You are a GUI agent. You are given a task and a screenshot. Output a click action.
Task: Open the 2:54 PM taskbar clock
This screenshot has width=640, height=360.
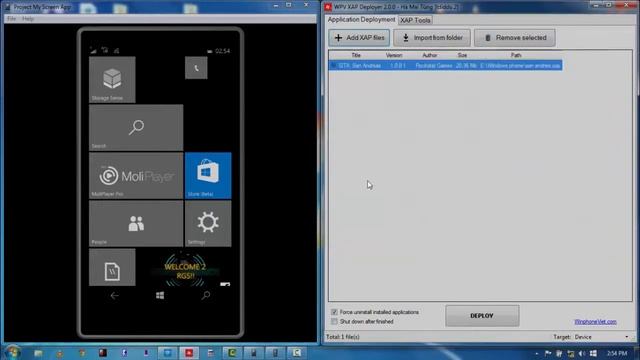[617, 353]
